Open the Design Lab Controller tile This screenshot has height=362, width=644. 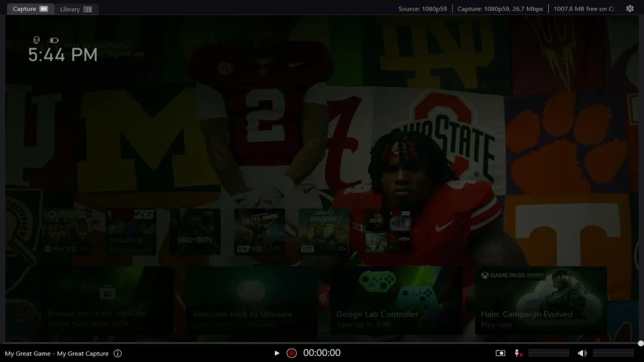pyautogui.click(x=396, y=300)
